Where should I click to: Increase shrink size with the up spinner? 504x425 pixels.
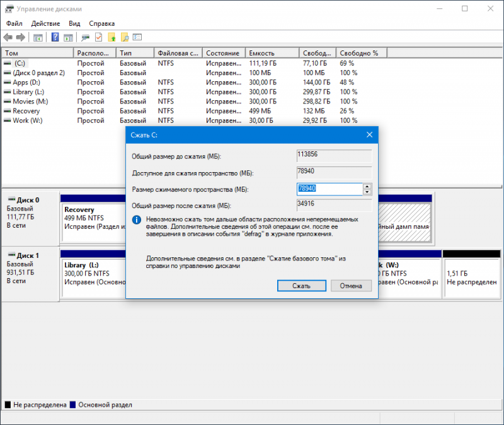pos(367,186)
